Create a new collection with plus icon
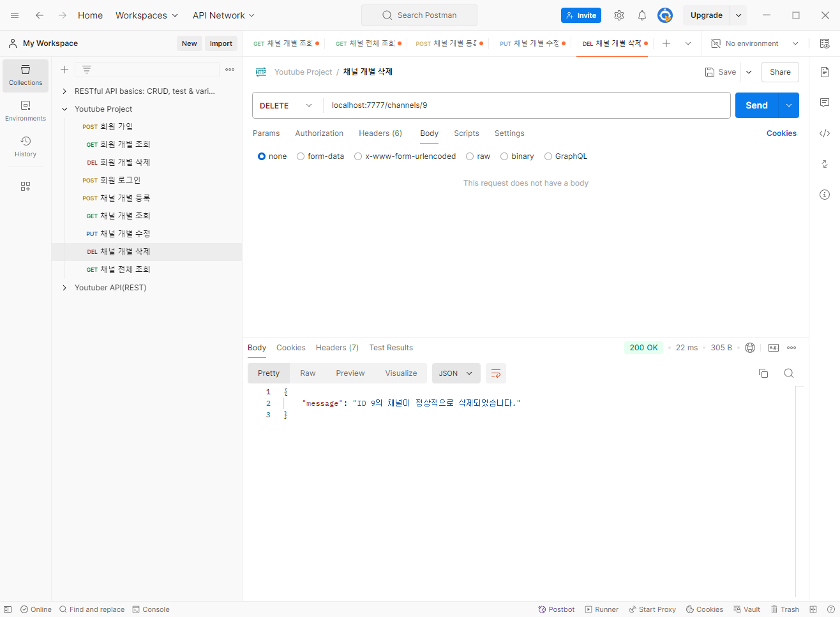 click(x=64, y=70)
